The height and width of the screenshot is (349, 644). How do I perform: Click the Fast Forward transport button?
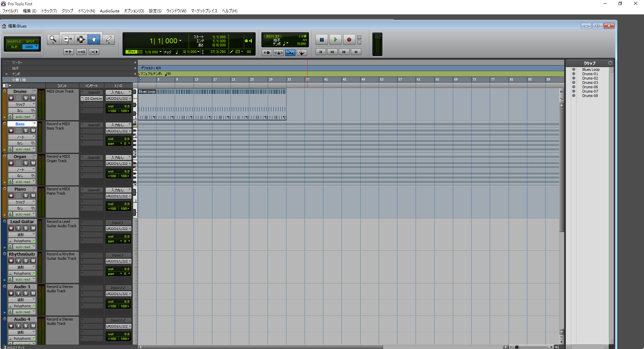[x=344, y=52]
